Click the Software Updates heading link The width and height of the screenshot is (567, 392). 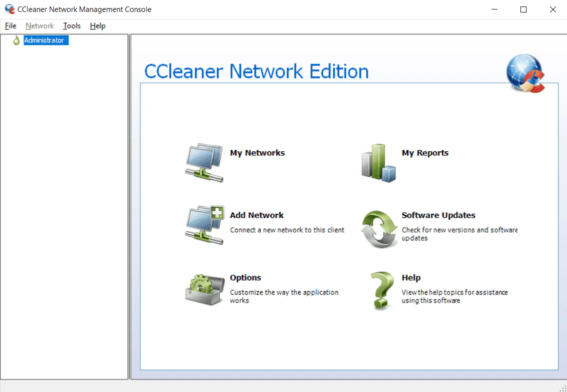438,215
